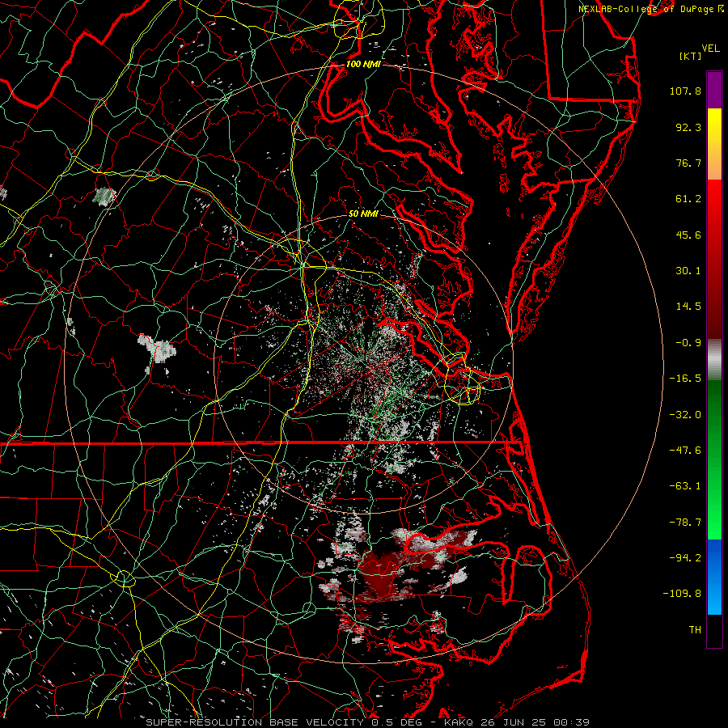Click the TH label on the legend

(x=695, y=630)
